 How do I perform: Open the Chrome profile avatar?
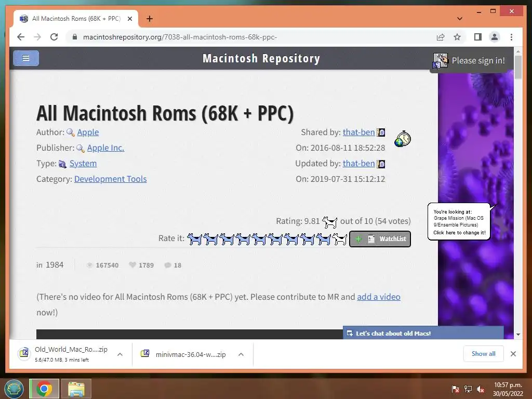pyautogui.click(x=495, y=37)
